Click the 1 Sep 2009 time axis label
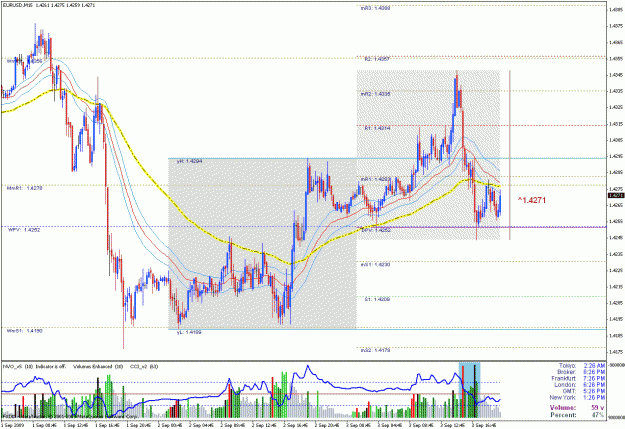625x429 pixels. (x=13, y=425)
